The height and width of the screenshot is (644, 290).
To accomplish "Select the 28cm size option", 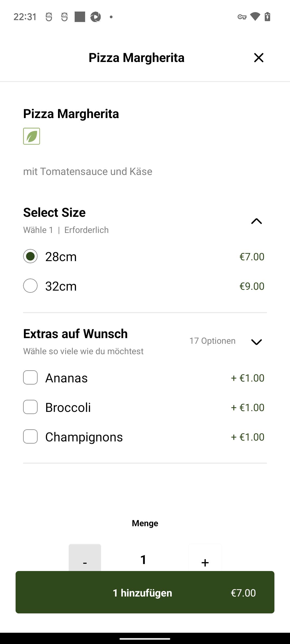I will tap(30, 256).
